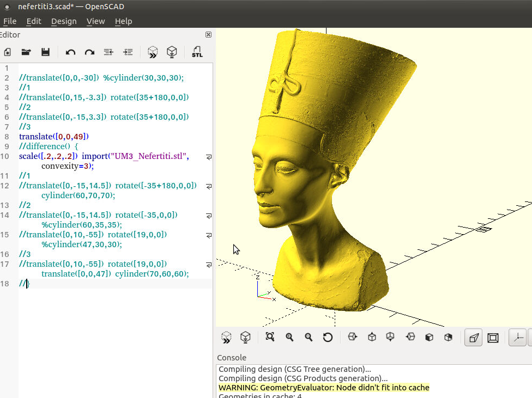This screenshot has height=398, width=532.
Task: Click the text "//translate([0,-15,14.5]) rotate([-35,0,0])"
Action: (99, 215)
